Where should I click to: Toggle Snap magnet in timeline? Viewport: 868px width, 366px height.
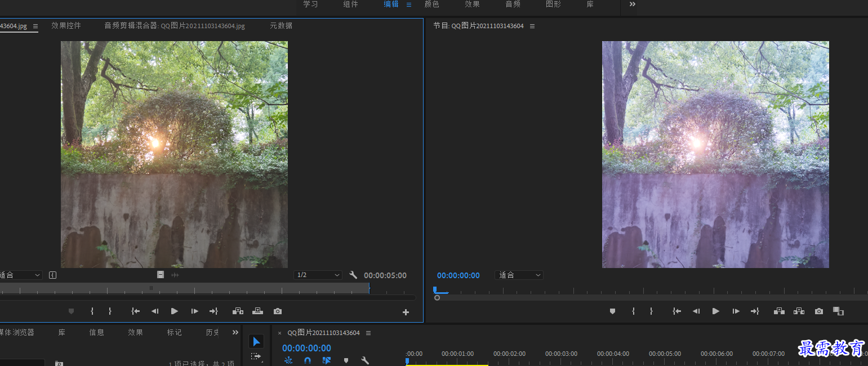(308, 360)
